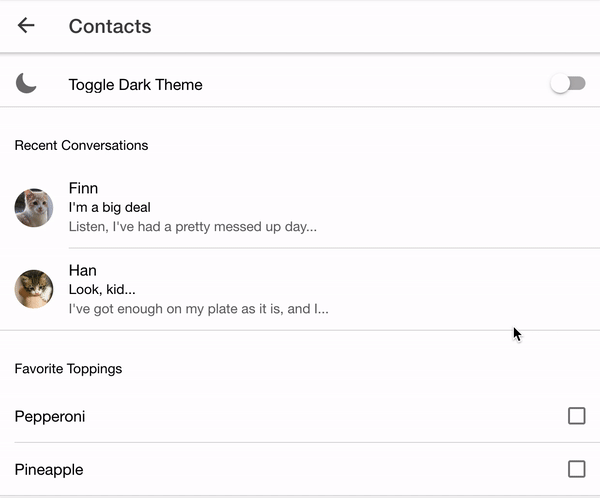Click the Recent Conversations header
Screen dimensions: 600x498
81,145
